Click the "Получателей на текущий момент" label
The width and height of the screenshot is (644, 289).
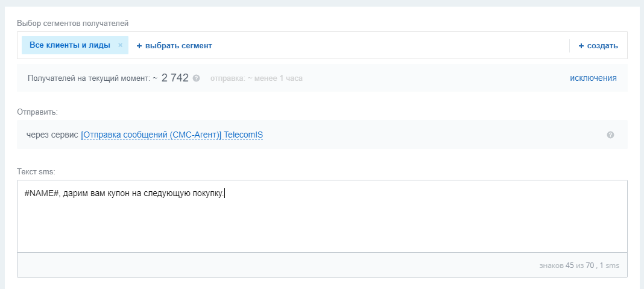point(89,78)
